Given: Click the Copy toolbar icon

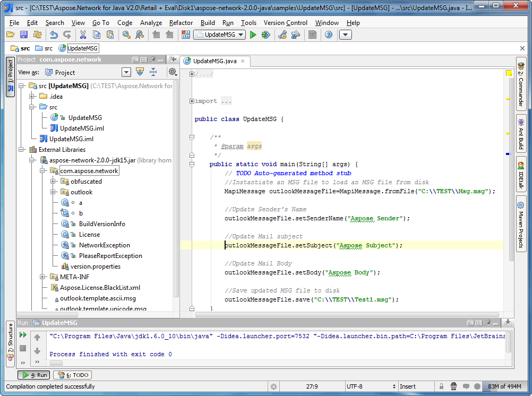Looking at the screenshot, I should [x=97, y=35].
